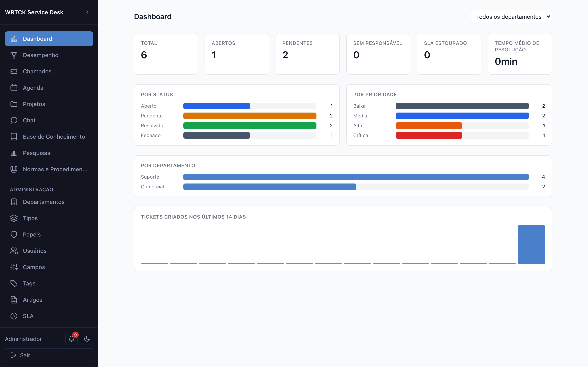This screenshot has width=588, height=367.
Task: Click the Papéis shield icon
Action: click(x=14, y=234)
